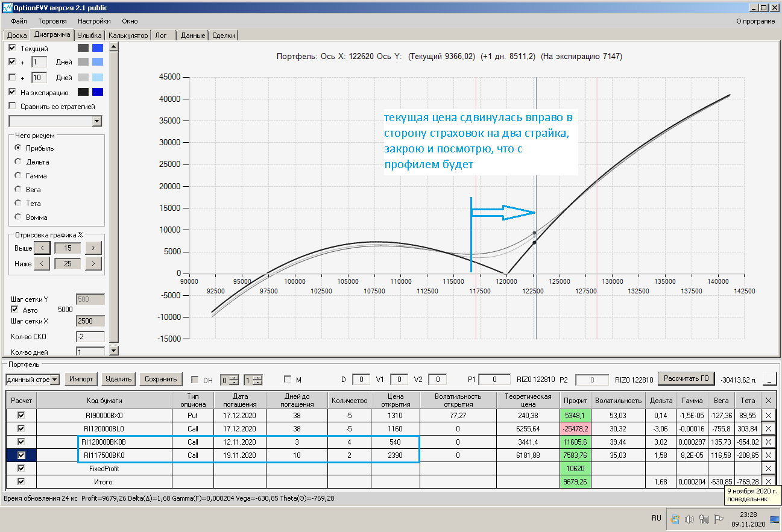The width and height of the screenshot is (782, 532).
Task: Toggle the Текущий curve checkbox
Action: click(x=12, y=48)
